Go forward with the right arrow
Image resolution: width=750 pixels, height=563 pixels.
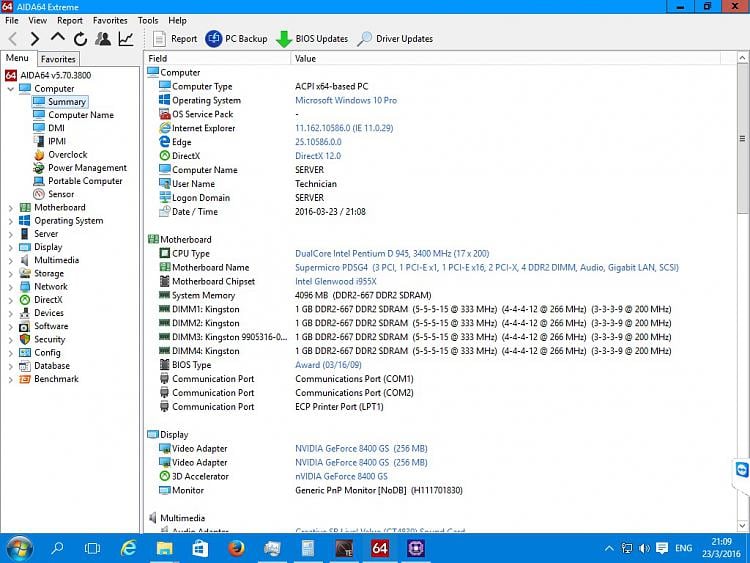pyautogui.click(x=34, y=39)
